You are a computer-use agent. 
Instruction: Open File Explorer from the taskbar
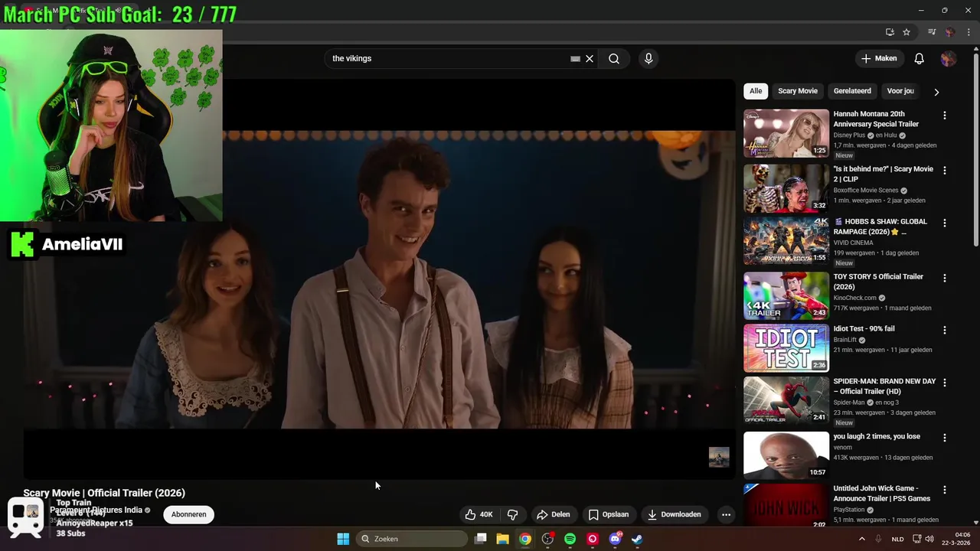[x=502, y=539]
